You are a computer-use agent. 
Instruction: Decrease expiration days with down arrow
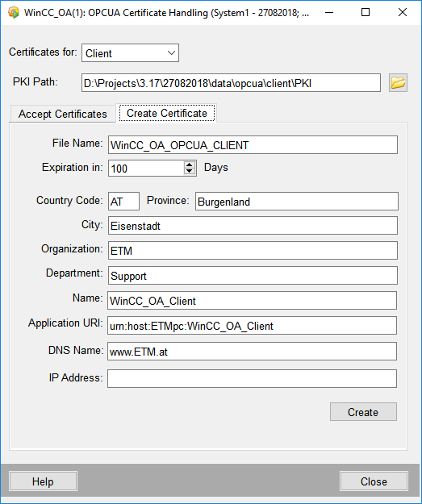[190, 171]
